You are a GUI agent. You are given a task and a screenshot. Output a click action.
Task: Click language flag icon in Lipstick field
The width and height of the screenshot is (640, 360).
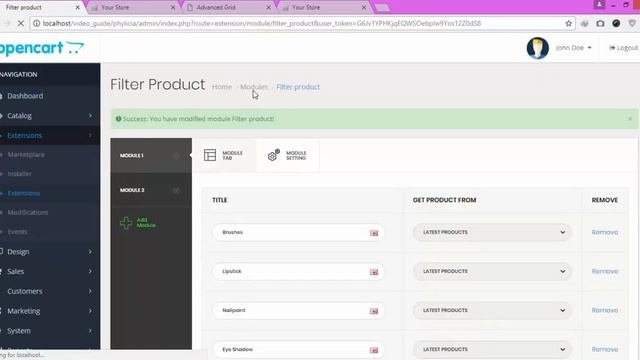coord(374,272)
